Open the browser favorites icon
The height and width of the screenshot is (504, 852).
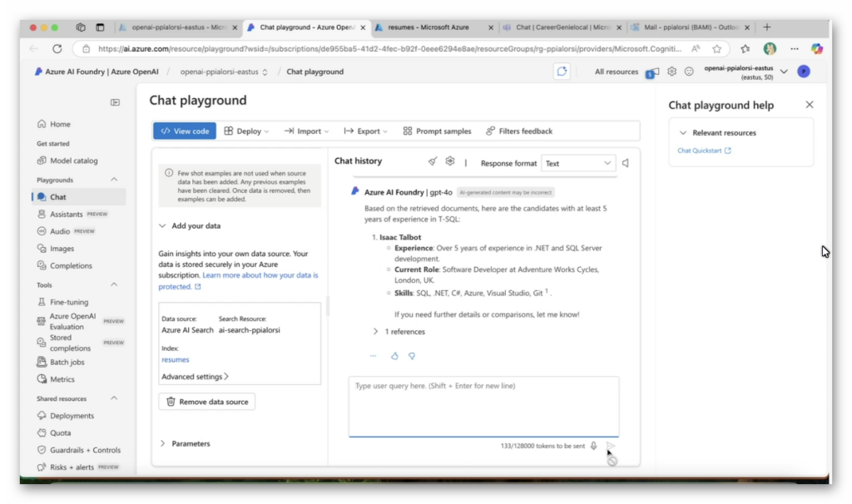tap(745, 49)
